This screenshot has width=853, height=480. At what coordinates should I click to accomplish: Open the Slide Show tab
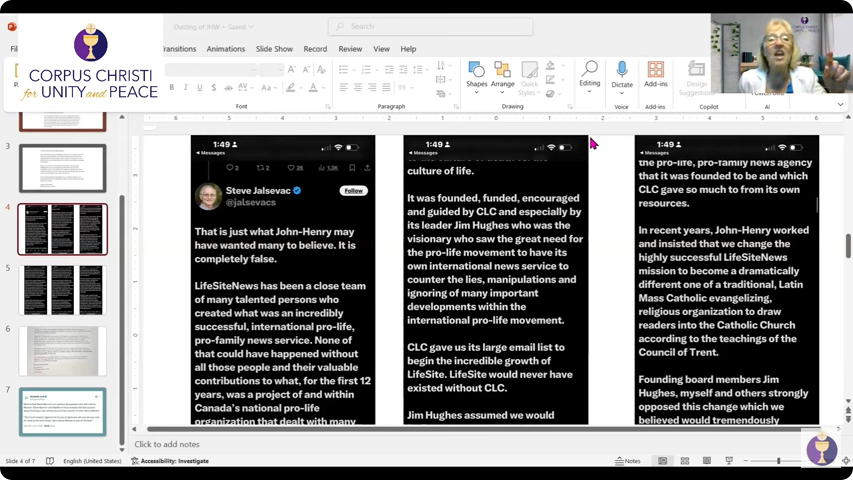coord(274,49)
